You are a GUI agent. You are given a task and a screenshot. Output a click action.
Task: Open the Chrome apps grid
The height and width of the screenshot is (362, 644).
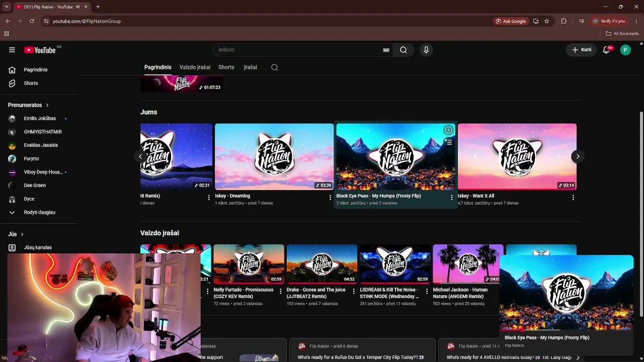7,34
